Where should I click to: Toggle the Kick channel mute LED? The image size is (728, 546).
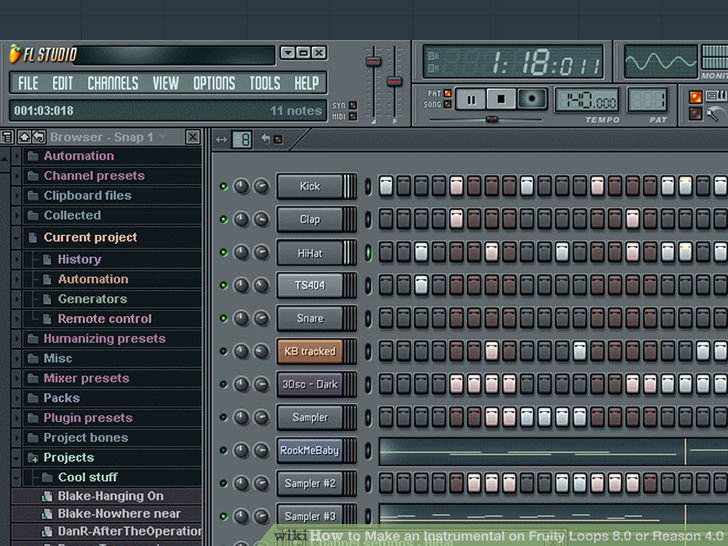(223, 186)
